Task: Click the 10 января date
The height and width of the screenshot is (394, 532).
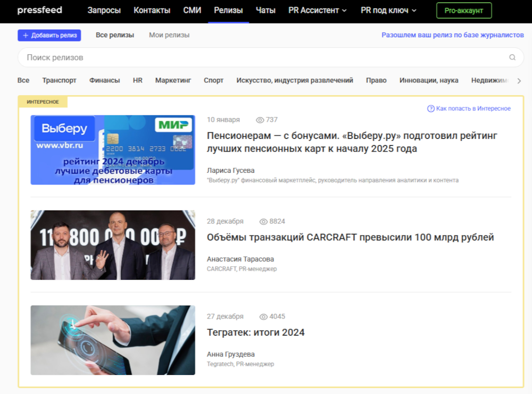Action: [223, 120]
